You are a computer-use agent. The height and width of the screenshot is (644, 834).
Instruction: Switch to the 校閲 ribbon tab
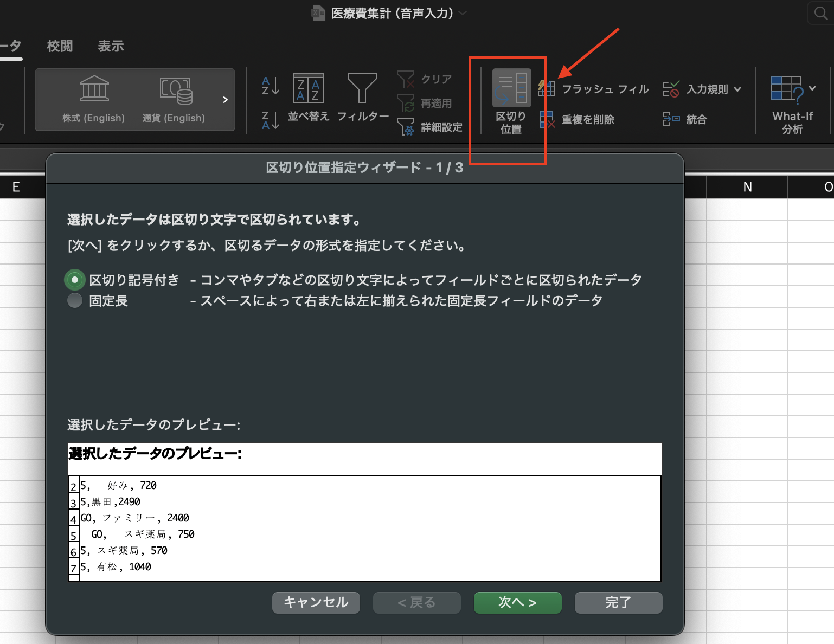coord(60,46)
